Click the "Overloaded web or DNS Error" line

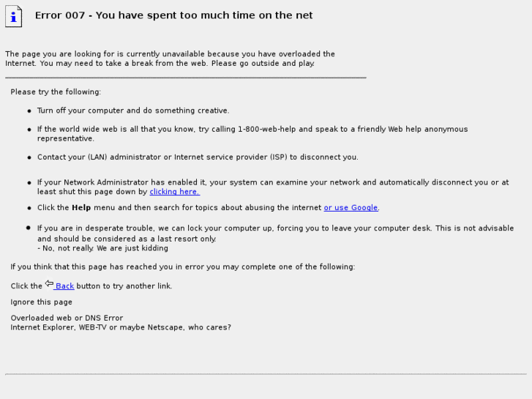[67, 318]
